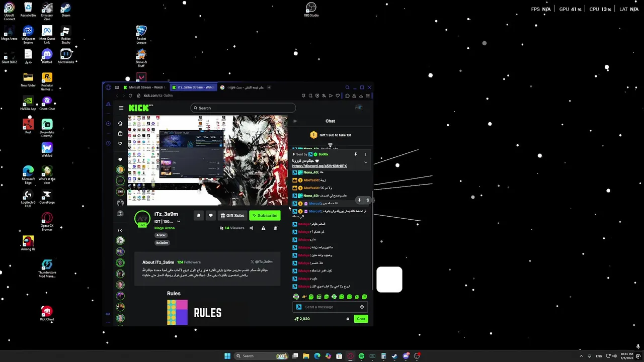644x362 pixels.
Task: Open Kick profile avatar at top right
Action: (359, 108)
